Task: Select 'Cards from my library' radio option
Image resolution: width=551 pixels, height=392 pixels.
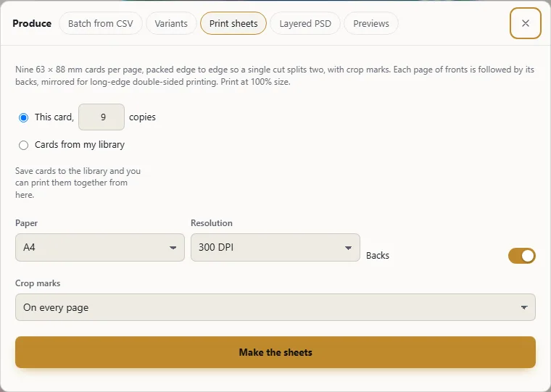Action: point(23,145)
